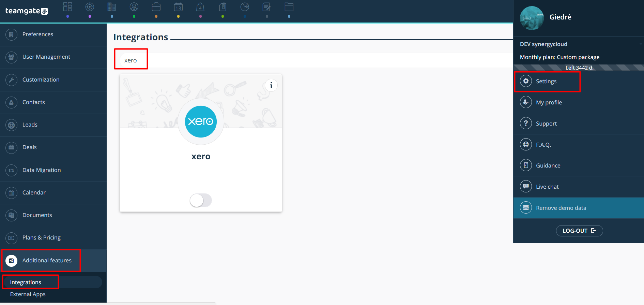Click the Guidance link in user menu
Image resolution: width=644 pixels, height=305 pixels.
click(548, 165)
